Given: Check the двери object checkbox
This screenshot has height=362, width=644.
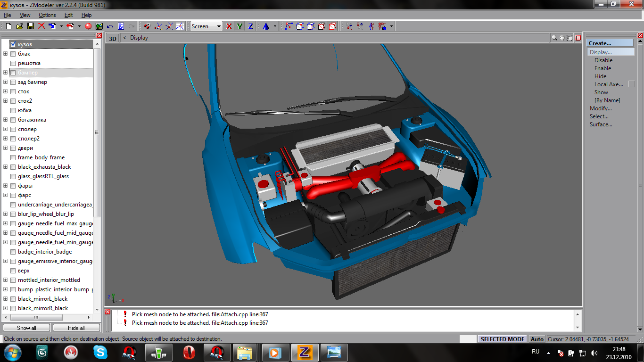Looking at the screenshot, I should click(x=13, y=148).
